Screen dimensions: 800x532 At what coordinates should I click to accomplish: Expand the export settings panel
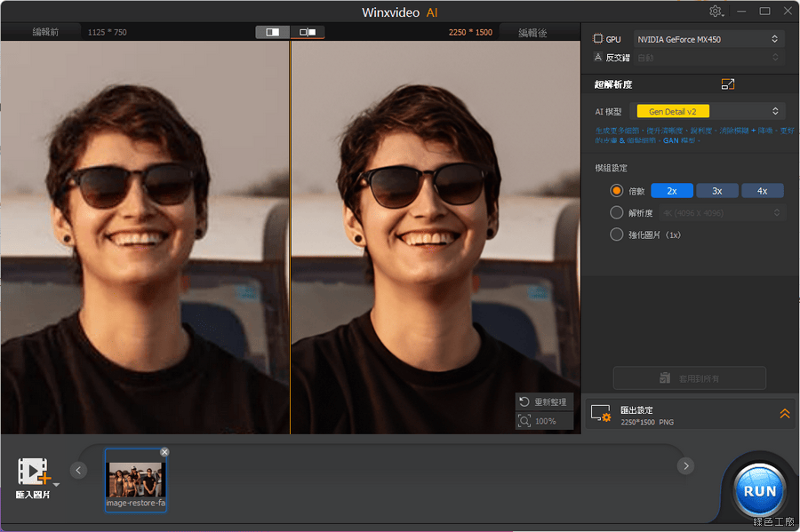(784, 414)
